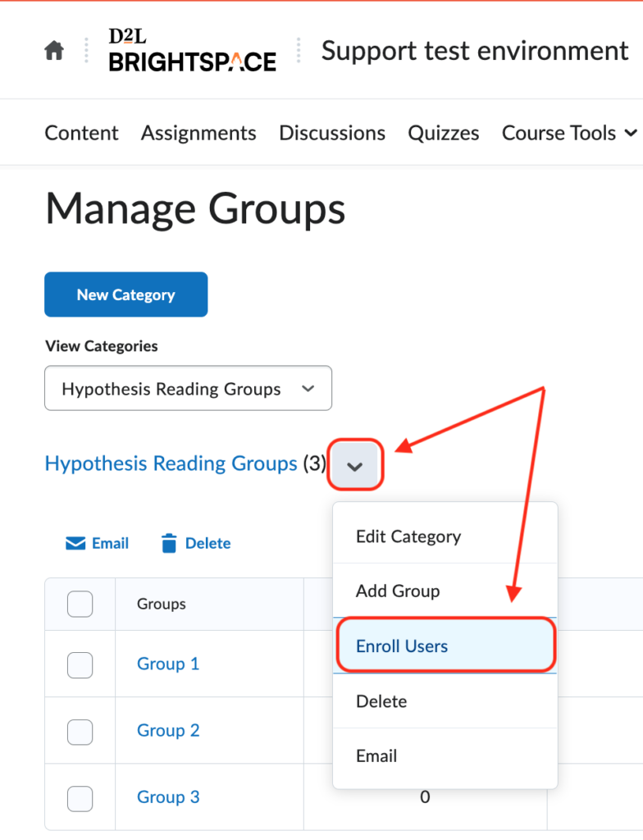Click the home icon in the navbar
Screen dimensions: 643x840
point(53,50)
